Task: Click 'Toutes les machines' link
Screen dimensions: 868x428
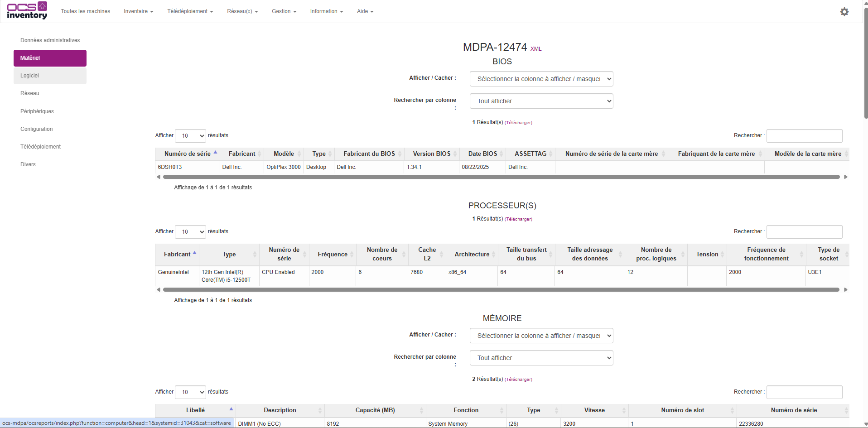Action: 85,11
